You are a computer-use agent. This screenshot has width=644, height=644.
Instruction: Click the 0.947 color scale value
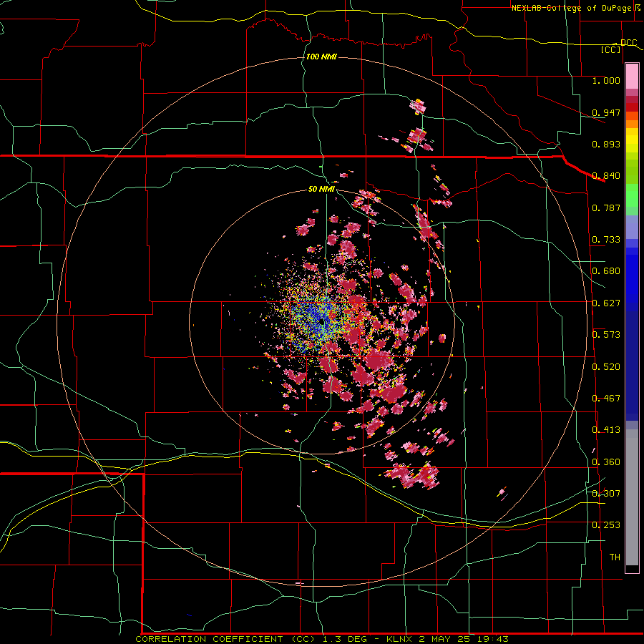tap(606, 112)
